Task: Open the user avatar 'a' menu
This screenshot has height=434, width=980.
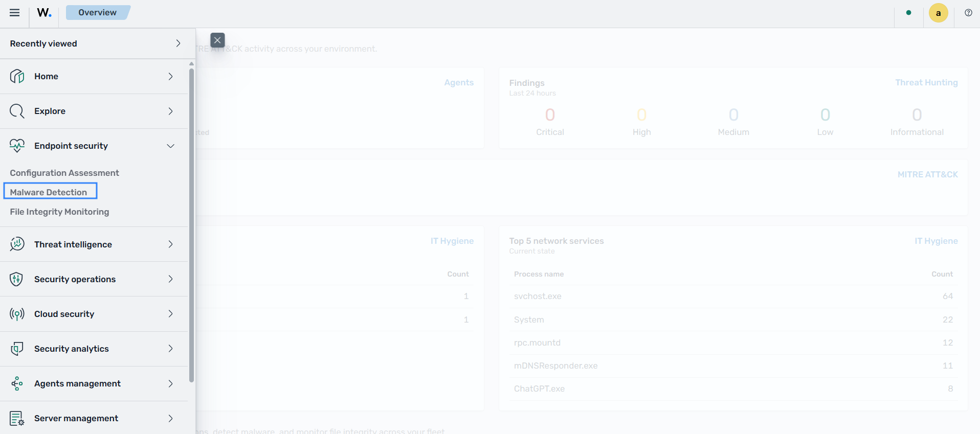Action: pyautogui.click(x=938, y=13)
